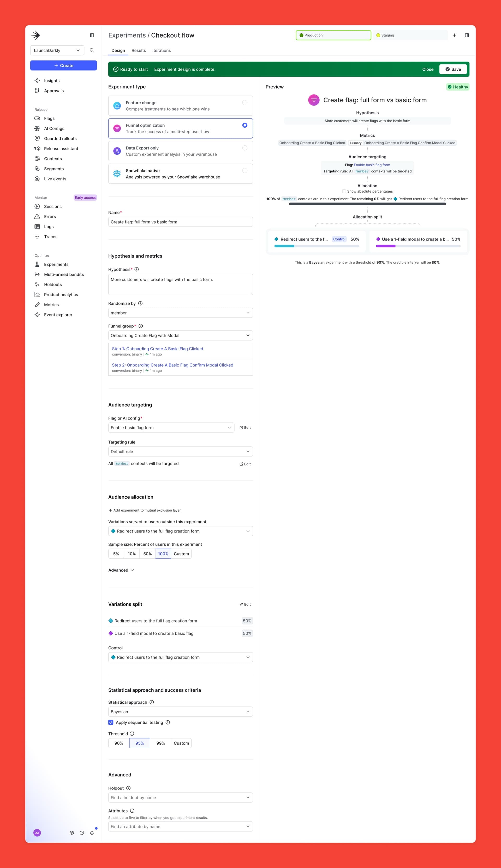Open the Flags page

49,118
